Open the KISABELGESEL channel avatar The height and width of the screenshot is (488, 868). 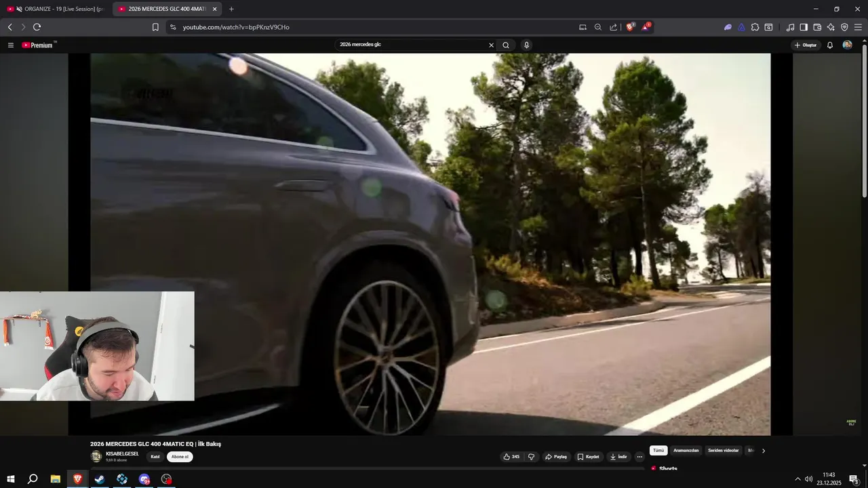96,456
